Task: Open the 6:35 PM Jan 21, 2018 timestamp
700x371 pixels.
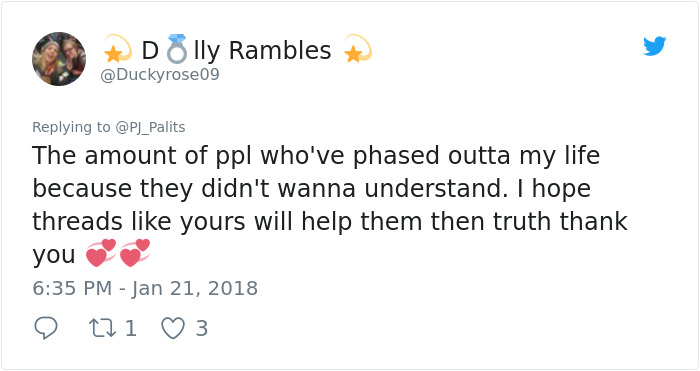Action: (x=145, y=288)
